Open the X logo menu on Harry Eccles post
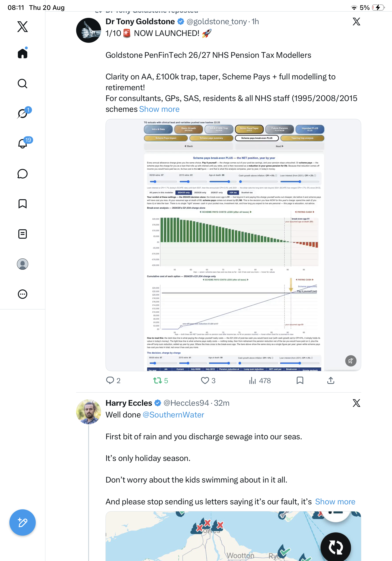The image size is (392, 561). coord(356,403)
